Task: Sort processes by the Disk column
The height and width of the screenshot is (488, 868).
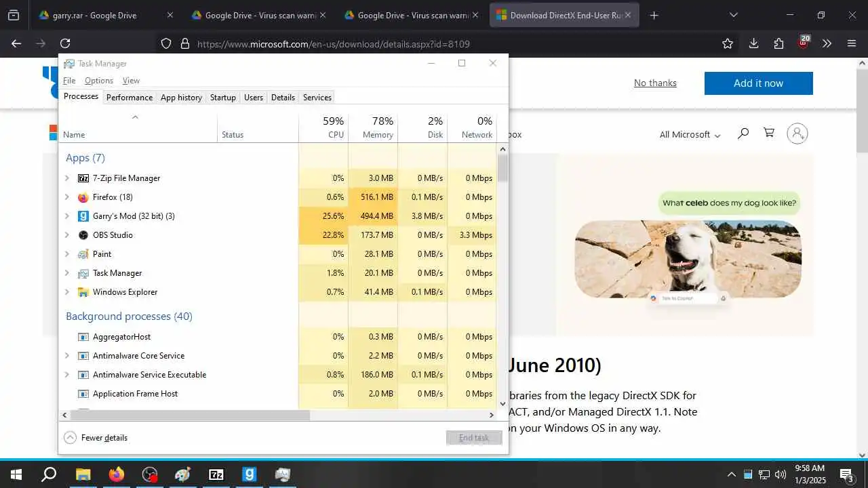Action: (422, 127)
